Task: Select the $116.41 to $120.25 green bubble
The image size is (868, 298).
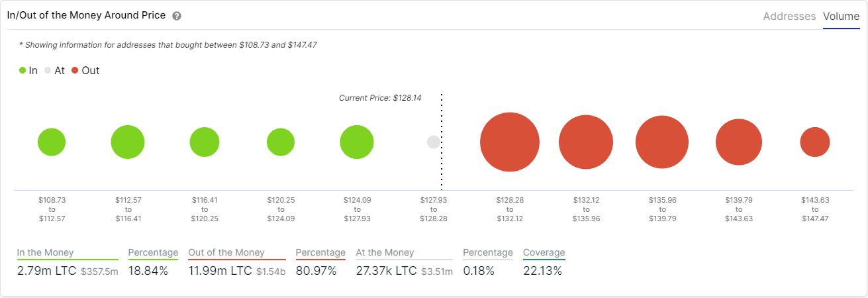Action: click(205, 142)
